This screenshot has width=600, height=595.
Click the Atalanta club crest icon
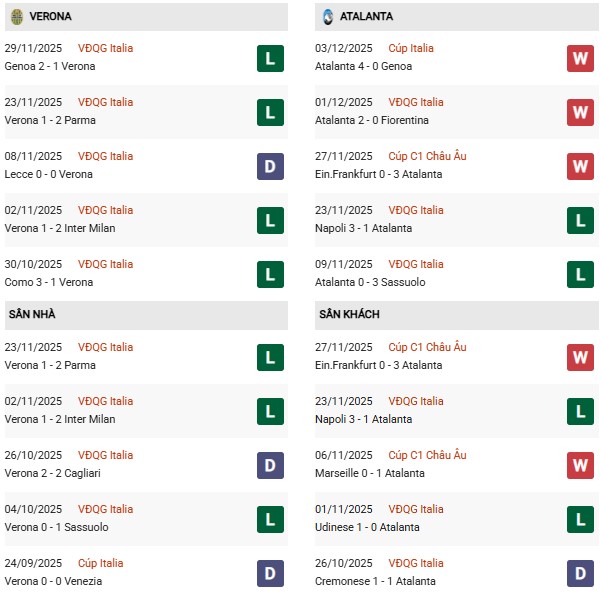(x=328, y=17)
